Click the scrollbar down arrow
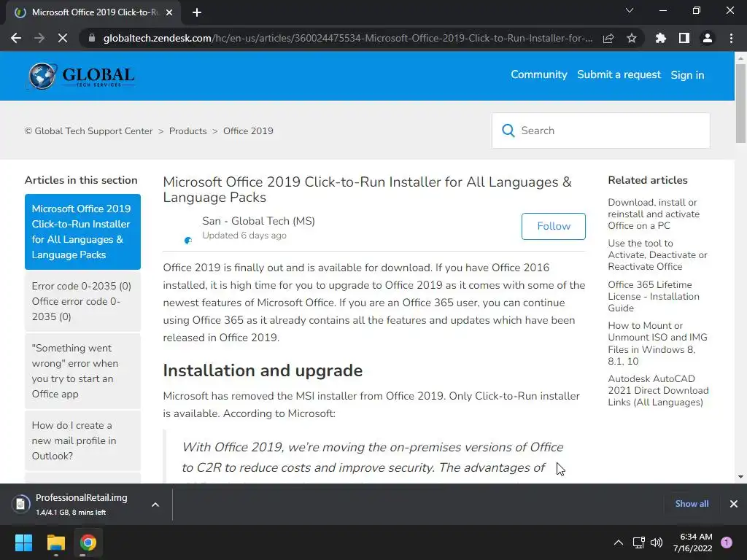Image resolution: width=747 pixels, height=560 pixels. 740,477
